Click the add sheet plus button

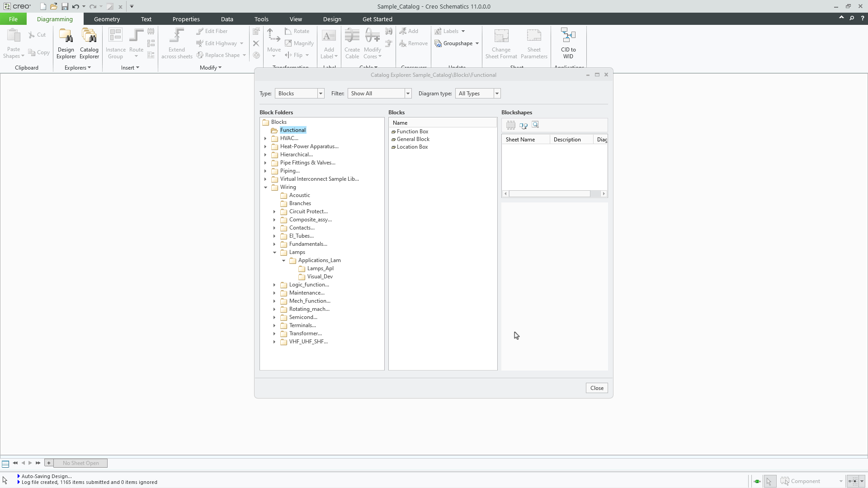coord(49,463)
